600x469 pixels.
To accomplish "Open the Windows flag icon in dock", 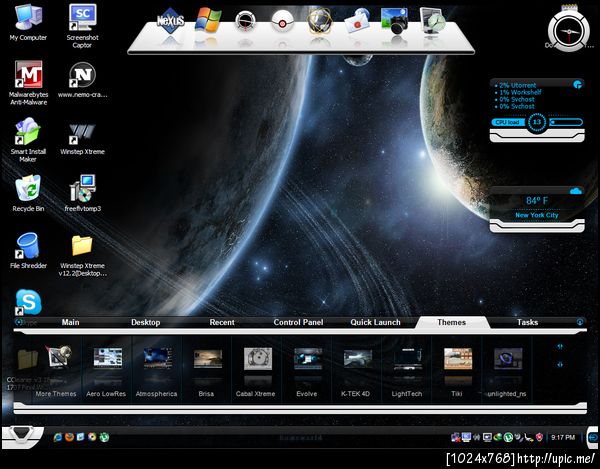I will pos(209,20).
